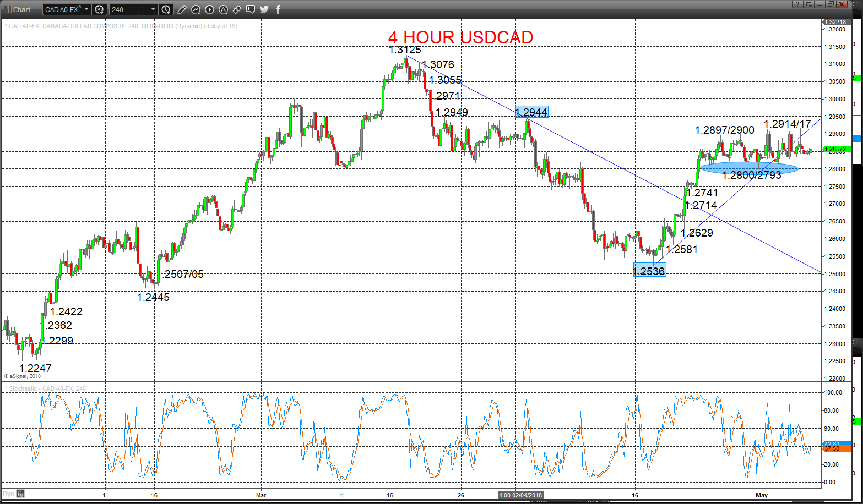
Task: Click the highlighted 1.2536 low label
Action: click(649, 271)
